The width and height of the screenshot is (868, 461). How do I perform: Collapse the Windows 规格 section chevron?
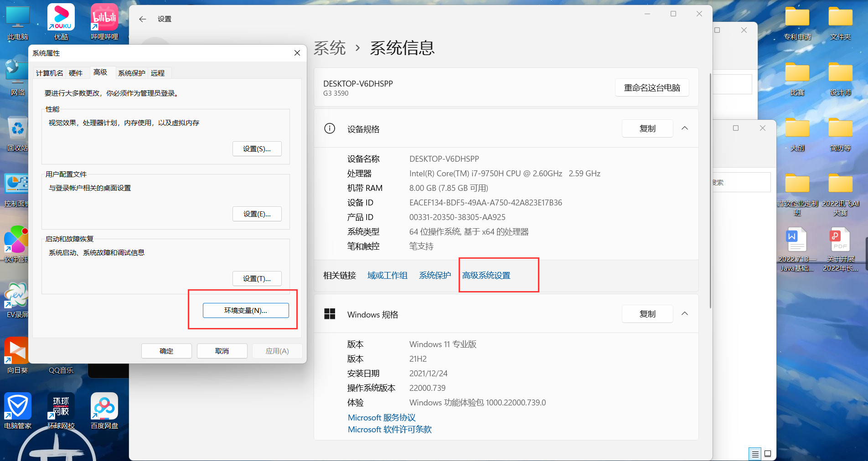pos(685,314)
